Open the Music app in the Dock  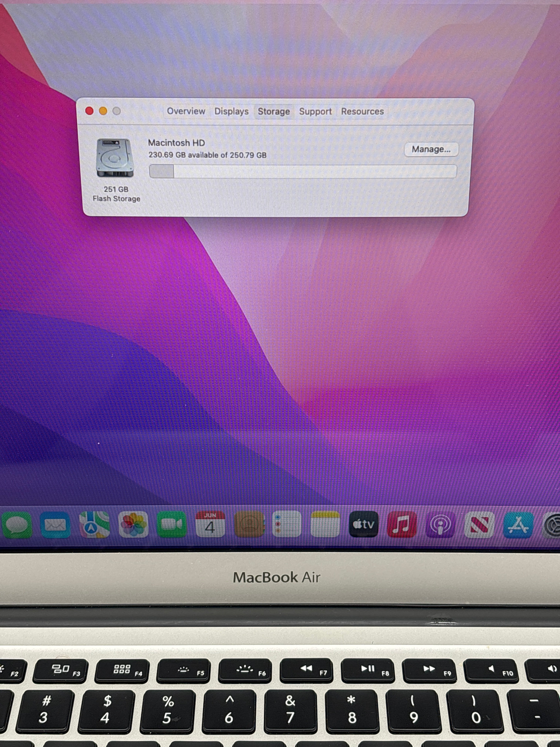(x=402, y=524)
